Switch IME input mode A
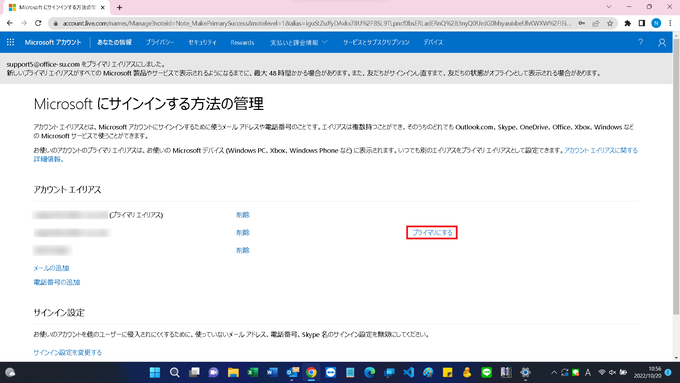The image size is (680, 383). click(588, 372)
